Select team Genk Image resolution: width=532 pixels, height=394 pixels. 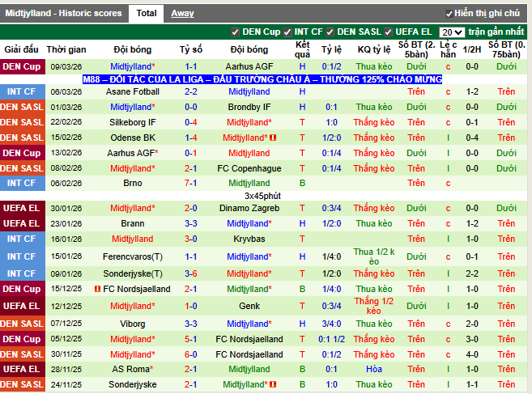pyautogui.click(x=249, y=306)
